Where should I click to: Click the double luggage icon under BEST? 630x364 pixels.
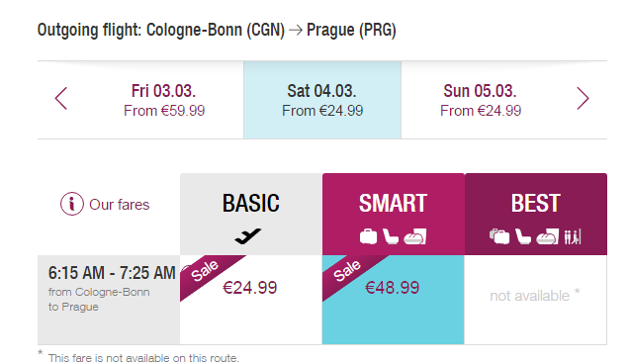499,236
